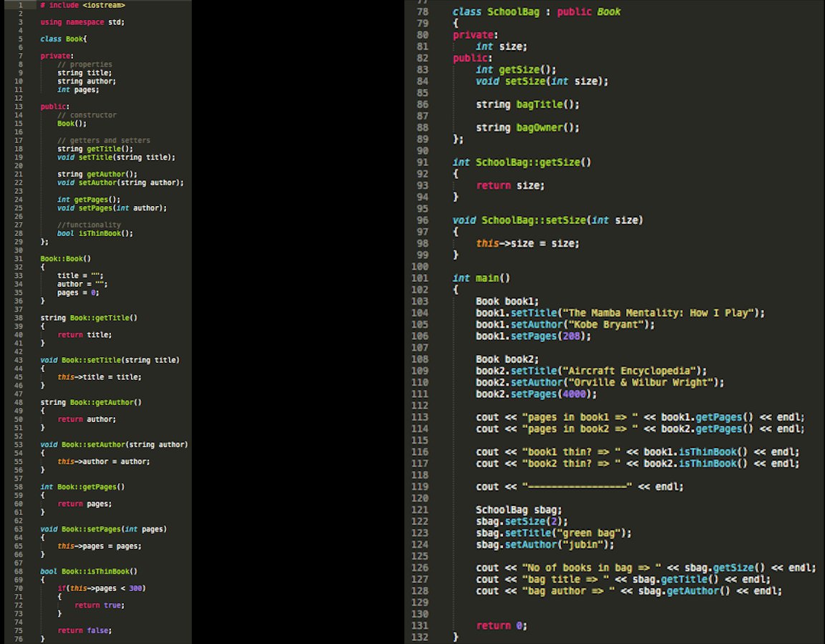Image resolution: width=825 pixels, height=644 pixels.
Task: Click 'this->pages = pages;' statement
Action: (99, 546)
